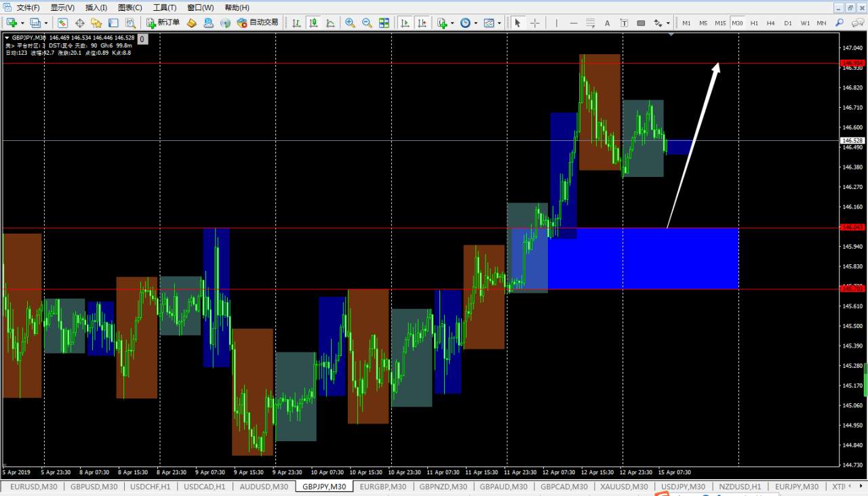
Task: Open the periodicity clock dropdown arrow
Action: (475, 23)
